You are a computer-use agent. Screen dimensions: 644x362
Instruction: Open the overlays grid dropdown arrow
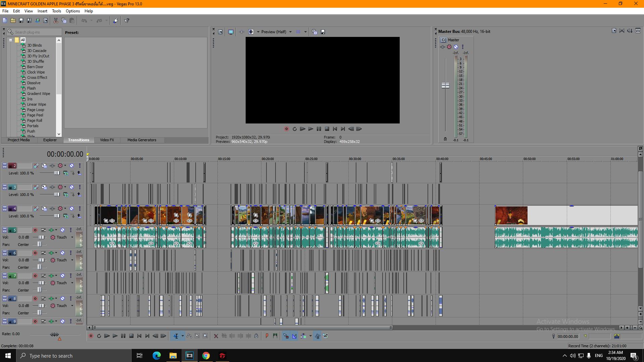coord(305,32)
